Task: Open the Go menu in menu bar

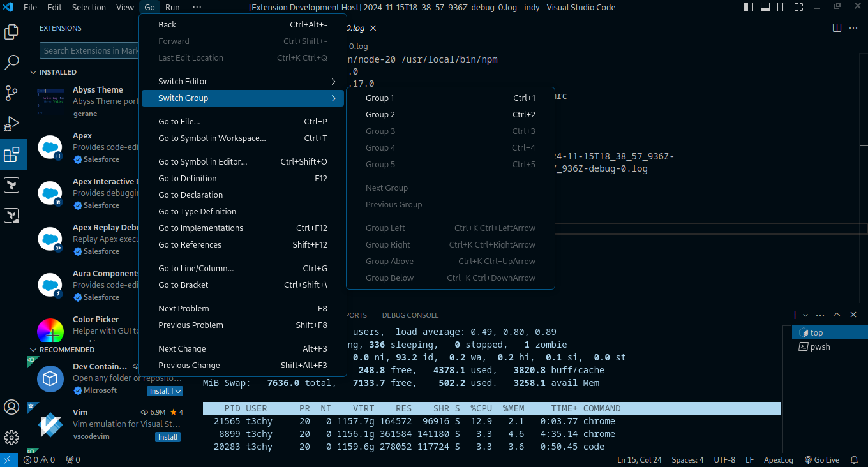Action: click(x=149, y=7)
